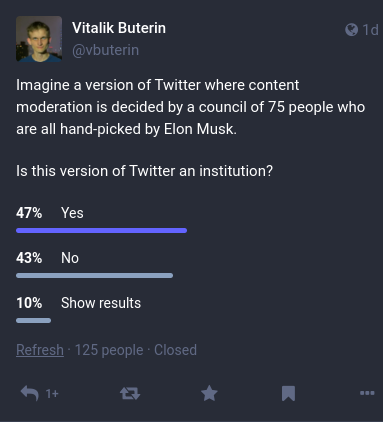Click the No result bar
The width and height of the screenshot is (383, 422).
click(x=95, y=275)
